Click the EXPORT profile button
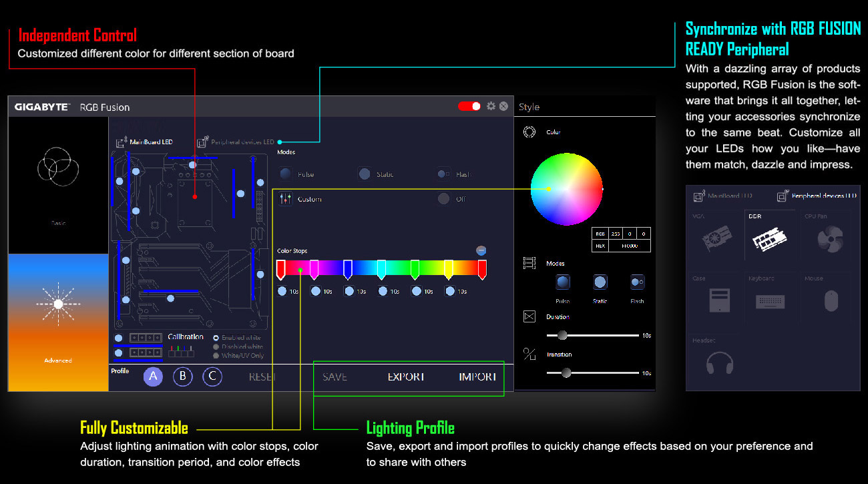This screenshot has width=868, height=484. coord(406,377)
